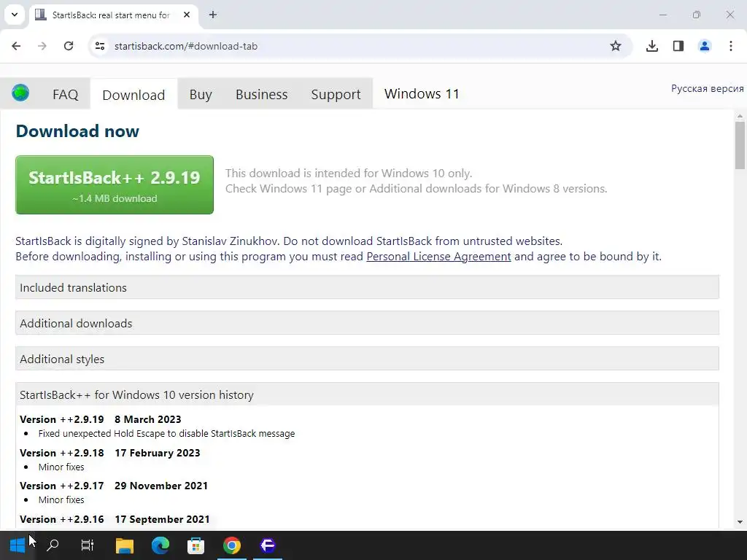Collapse StartIsBack++ version history header
Screen dimensions: 747x560
367,394
